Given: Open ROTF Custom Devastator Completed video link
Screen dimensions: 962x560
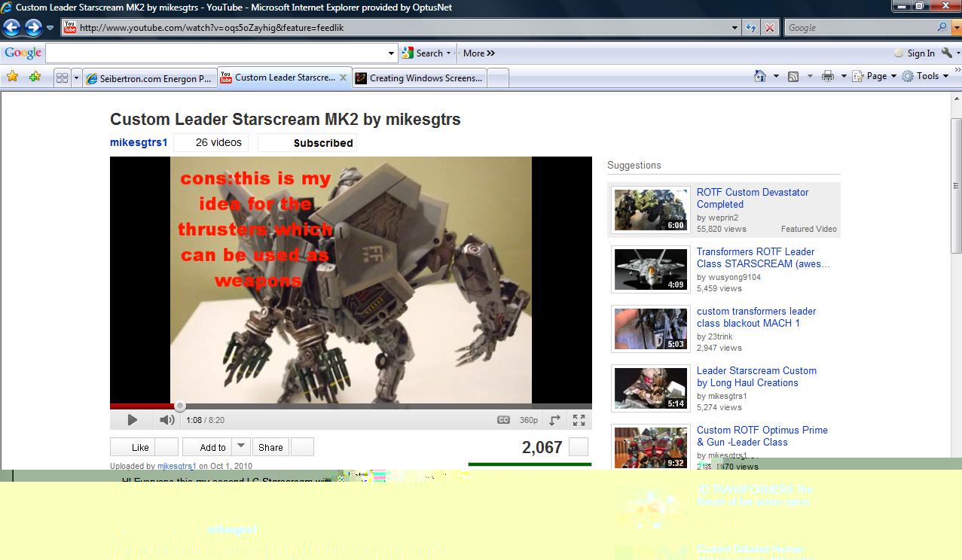Looking at the screenshot, I should 752,198.
